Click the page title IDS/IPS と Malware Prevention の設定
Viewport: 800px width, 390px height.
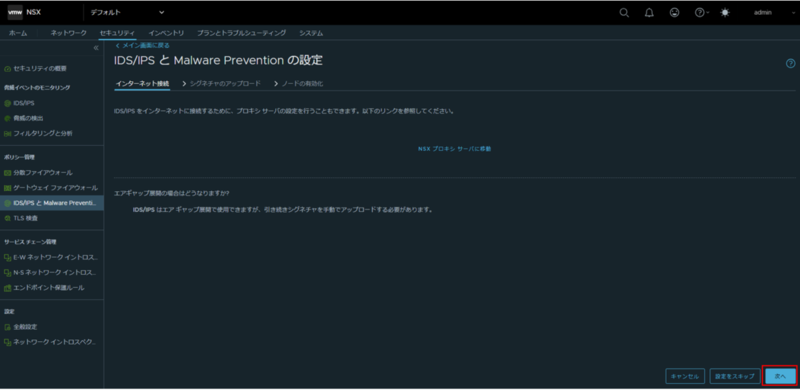pyautogui.click(x=218, y=60)
